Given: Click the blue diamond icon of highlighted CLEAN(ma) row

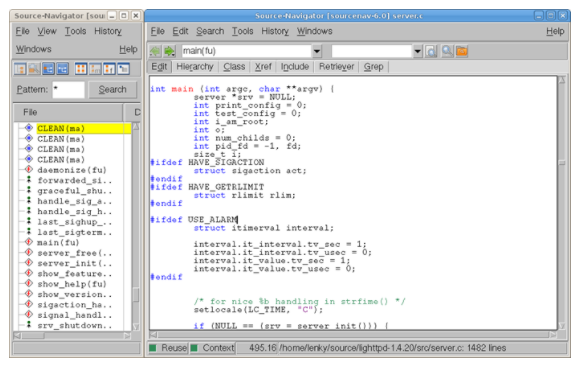Looking at the screenshot, I should 29,128.
